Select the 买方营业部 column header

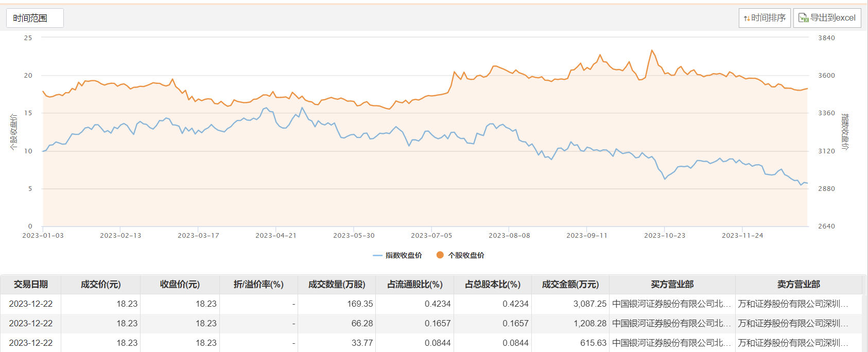pos(672,285)
